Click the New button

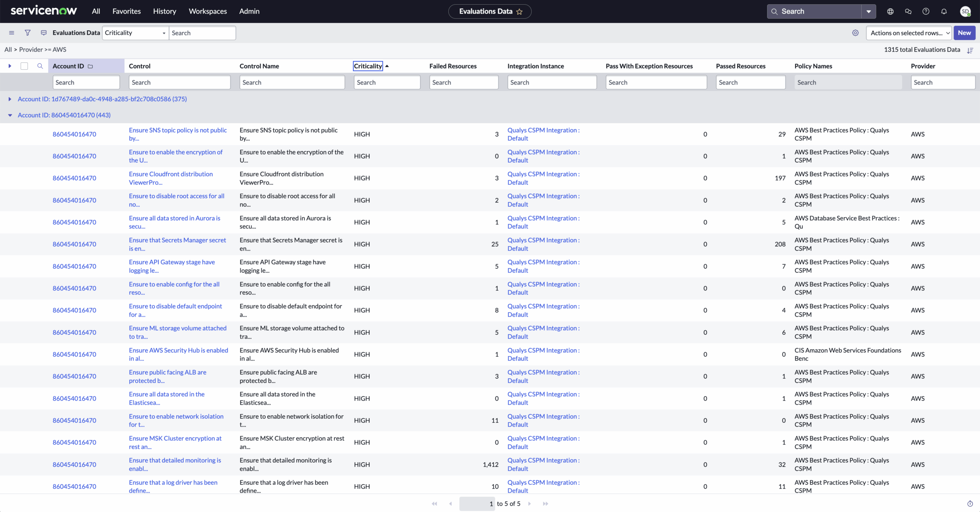click(964, 33)
